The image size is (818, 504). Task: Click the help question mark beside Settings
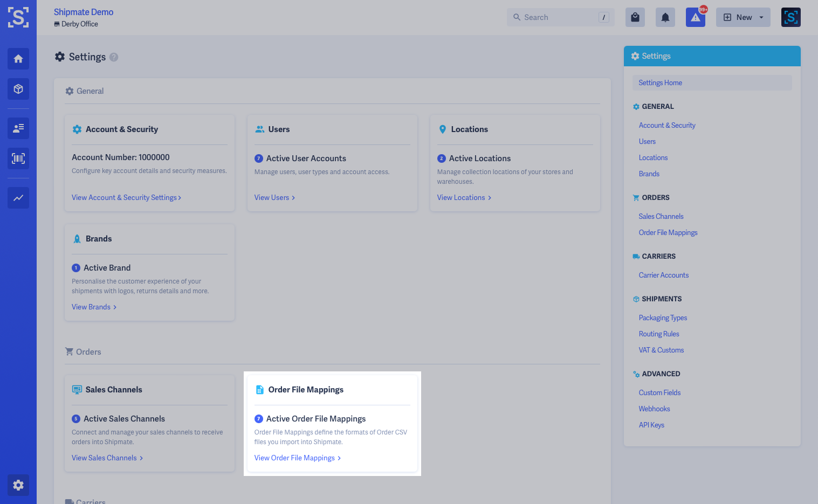click(x=114, y=57)
